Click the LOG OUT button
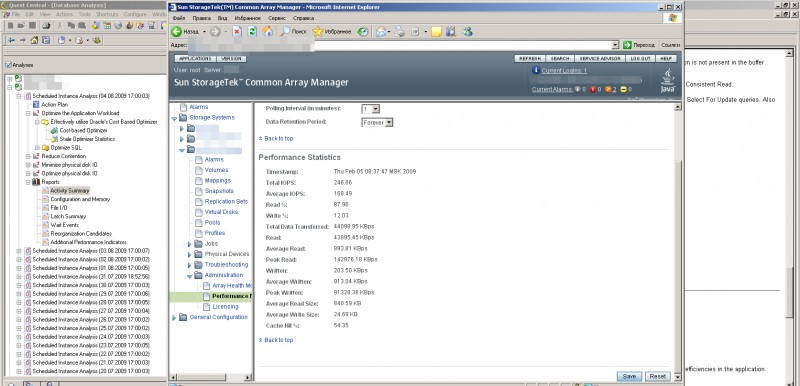The image size is (800, 386). (640, 59)
